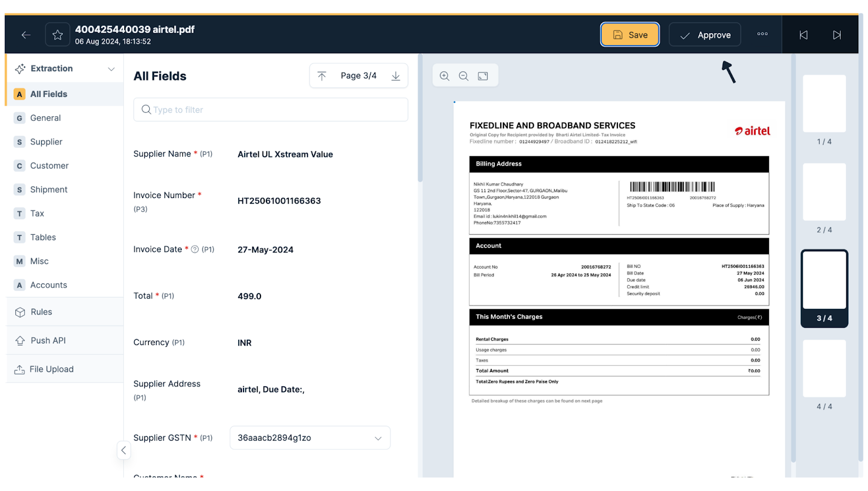Viewport: 868px width, 491px height.
Task: Select page thumbnail 4 / 4
Action: click(824, 368)
